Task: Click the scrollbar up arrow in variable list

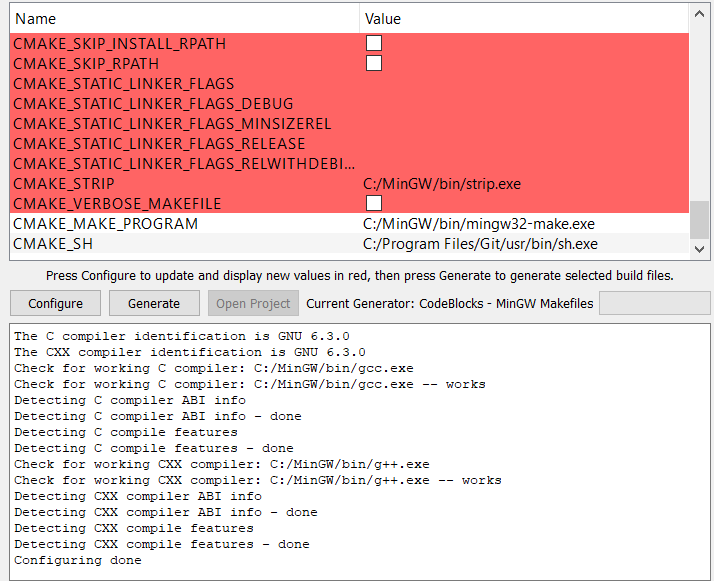Action: pyautogui.click(x=699, y=14)
